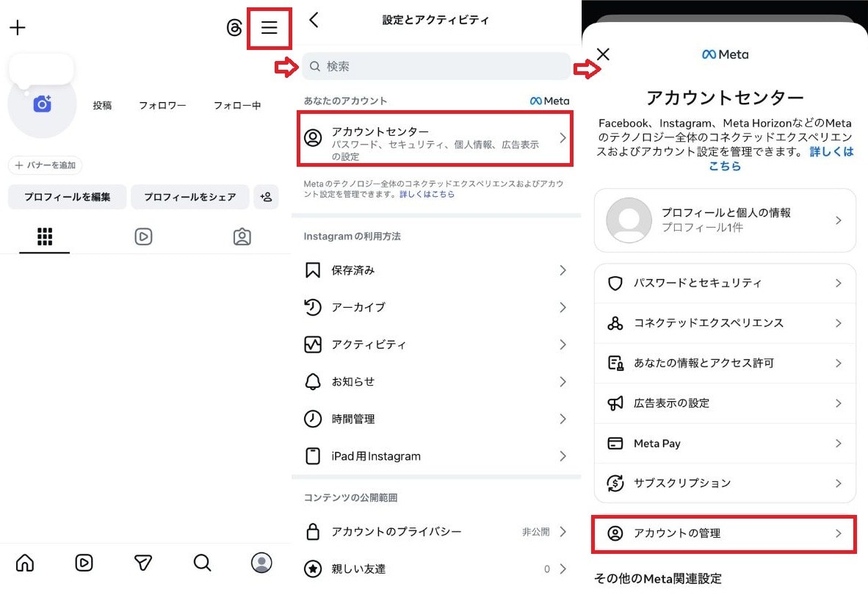Open search in bottom navigation

click(x=202, y=563)
